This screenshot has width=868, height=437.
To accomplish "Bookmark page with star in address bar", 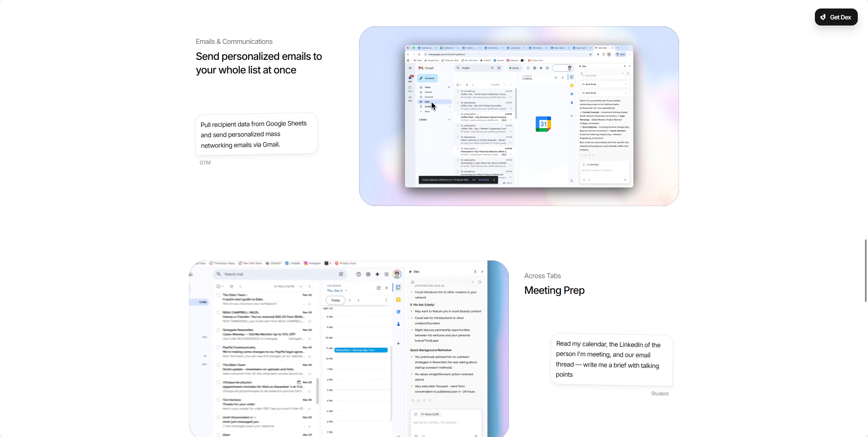I will [591, 54].
